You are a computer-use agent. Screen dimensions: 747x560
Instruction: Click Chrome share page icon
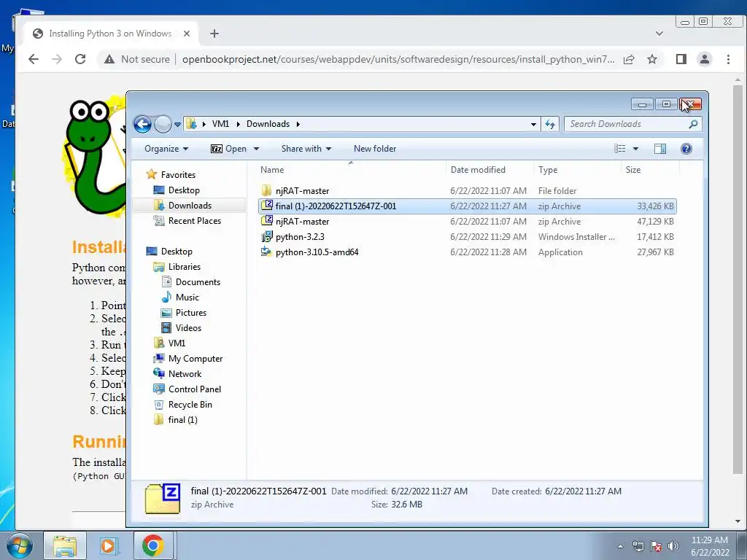pyautogui.click(x=629, y=59)
